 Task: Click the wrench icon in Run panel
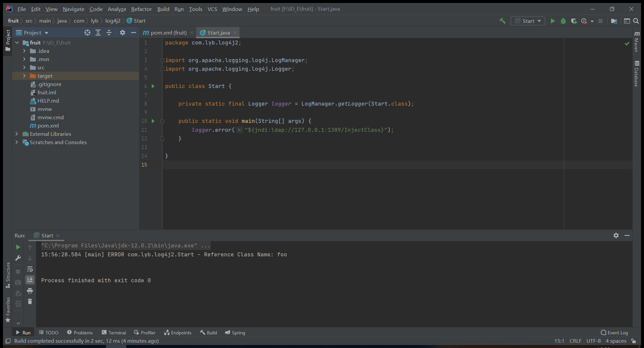(18, 258)
